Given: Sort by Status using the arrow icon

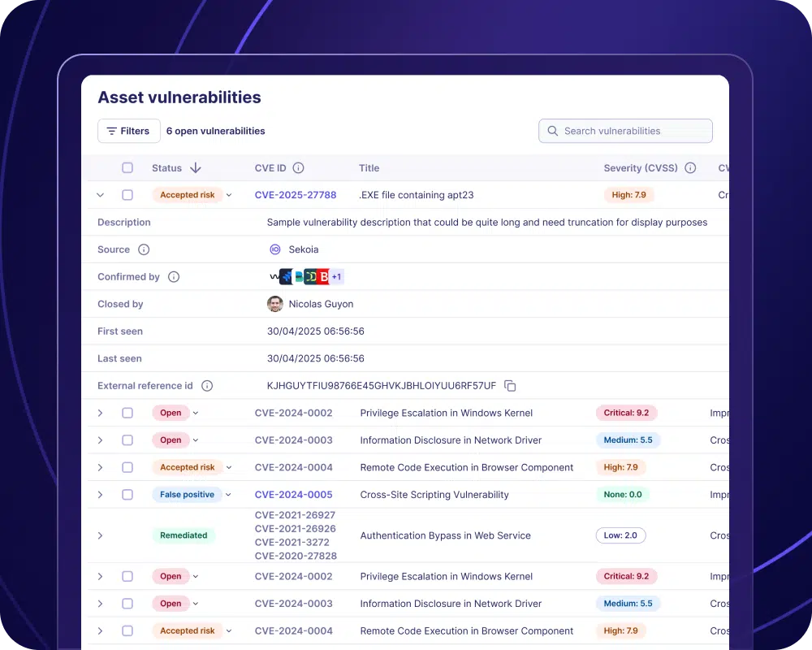Looking at the screenshot, I should pos(195,168).
